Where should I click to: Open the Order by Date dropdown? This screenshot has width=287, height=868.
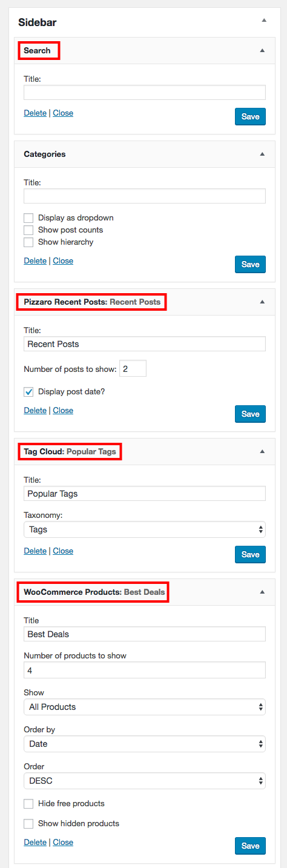click(x=145, y=744)
